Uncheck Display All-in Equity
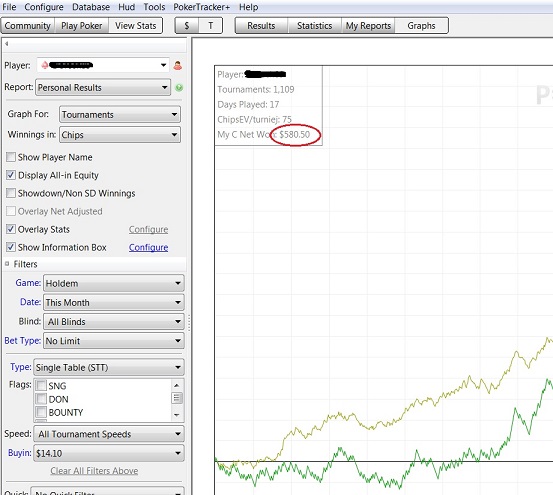This screenshot has width=553, height=495. pyautogui.click(x=11, y=175)
